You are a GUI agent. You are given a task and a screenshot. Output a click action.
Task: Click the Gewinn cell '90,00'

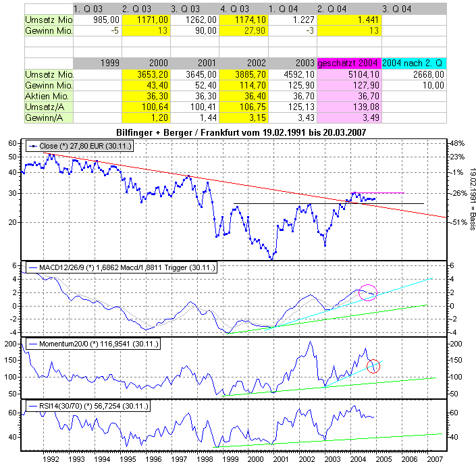(x=194, y=30)
